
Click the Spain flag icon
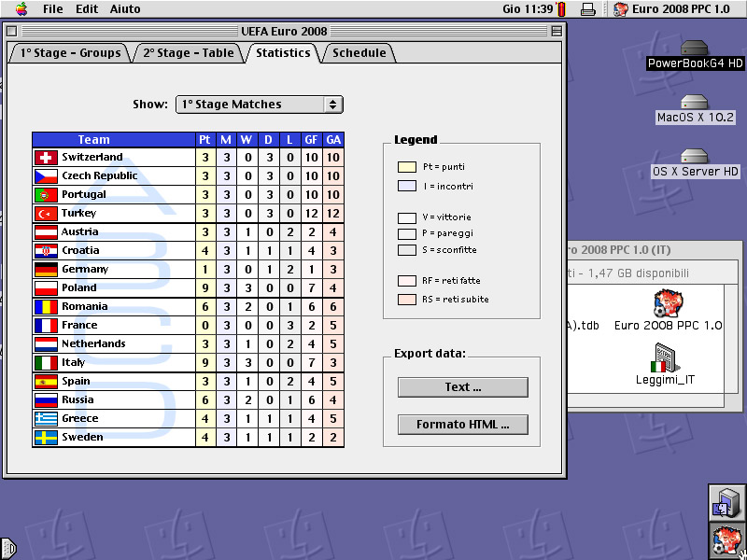(46, 382)
